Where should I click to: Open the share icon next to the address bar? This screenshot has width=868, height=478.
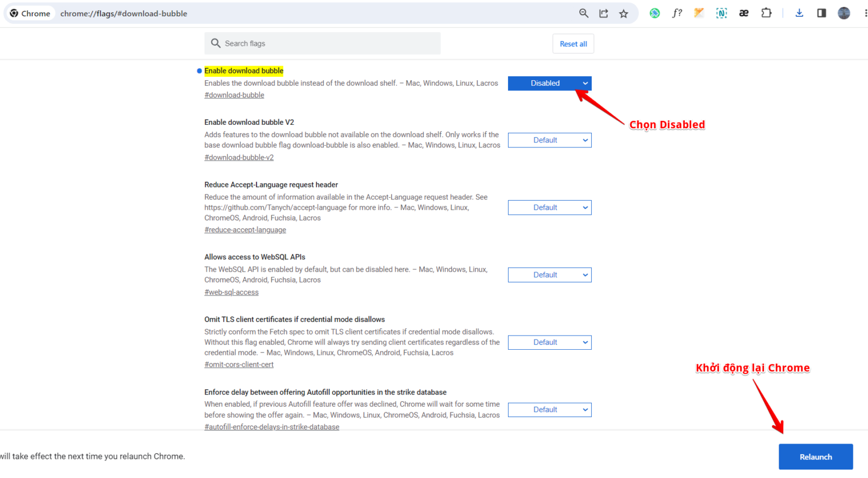pos(603,12)
